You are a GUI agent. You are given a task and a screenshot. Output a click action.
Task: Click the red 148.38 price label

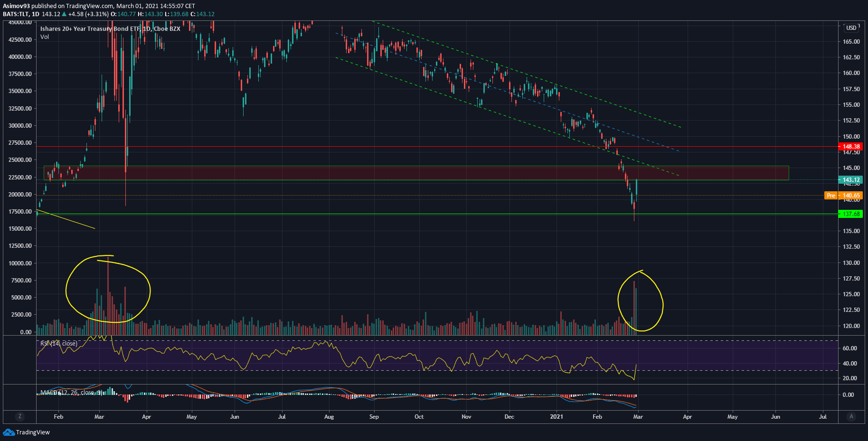(x=851, y=147)
